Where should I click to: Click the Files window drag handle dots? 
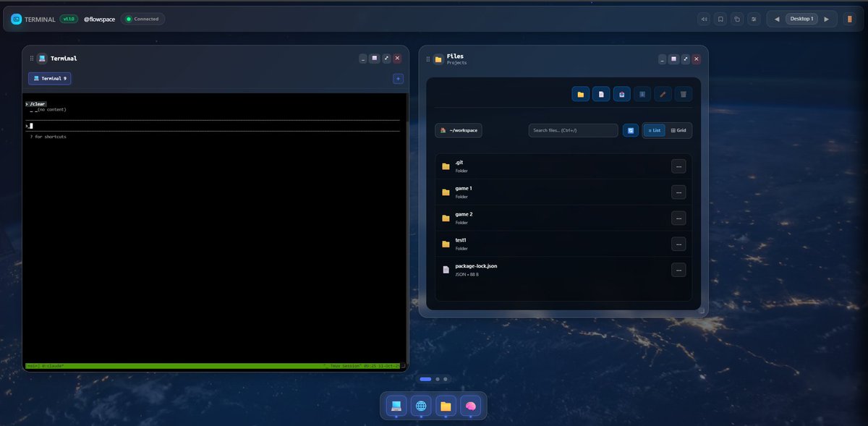click(x=427, y=59)
